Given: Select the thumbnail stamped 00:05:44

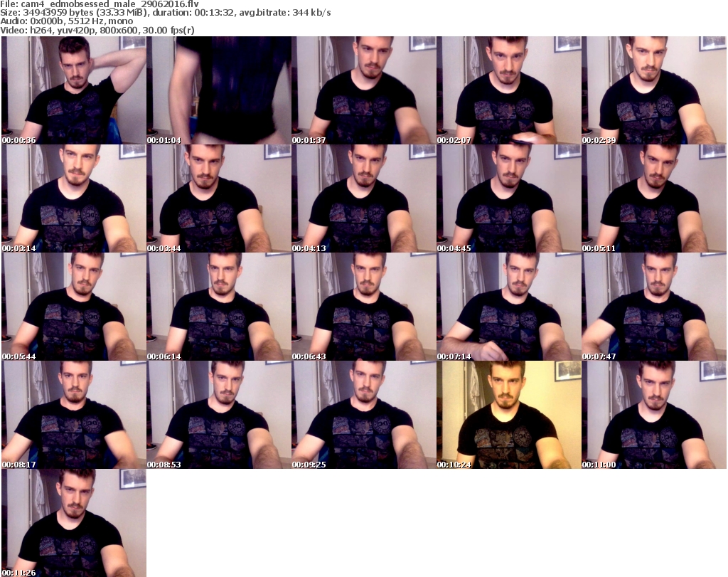Looking at the screenshot, I should pyautogui.click(x=74, y=307).
